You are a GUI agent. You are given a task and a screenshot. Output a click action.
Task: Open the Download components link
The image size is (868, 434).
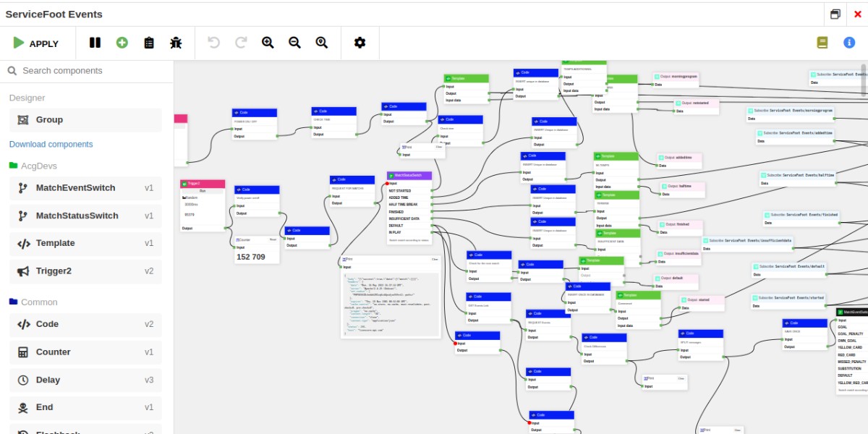coord(51,144)
